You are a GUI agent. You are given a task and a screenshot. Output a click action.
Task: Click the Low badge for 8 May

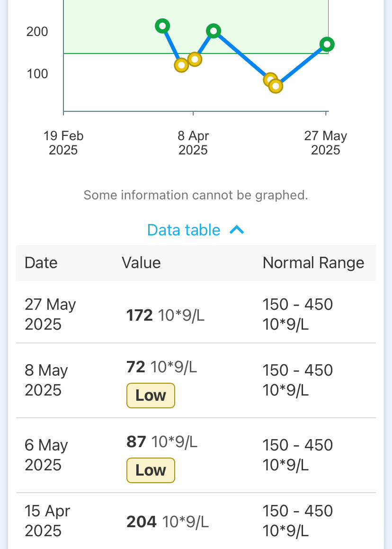(x=151, y=396)
